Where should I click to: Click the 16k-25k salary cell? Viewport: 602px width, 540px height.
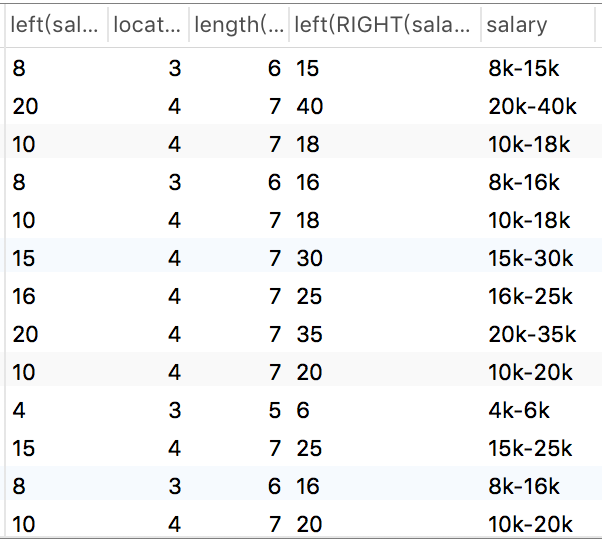point(530,297)
